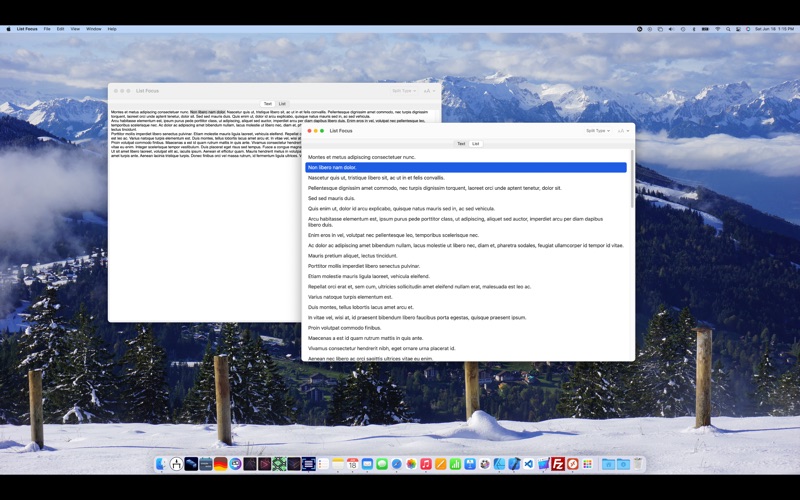Launch Xcode from the dock
This screenshot has height=500, width=800.
pos(514,464)
